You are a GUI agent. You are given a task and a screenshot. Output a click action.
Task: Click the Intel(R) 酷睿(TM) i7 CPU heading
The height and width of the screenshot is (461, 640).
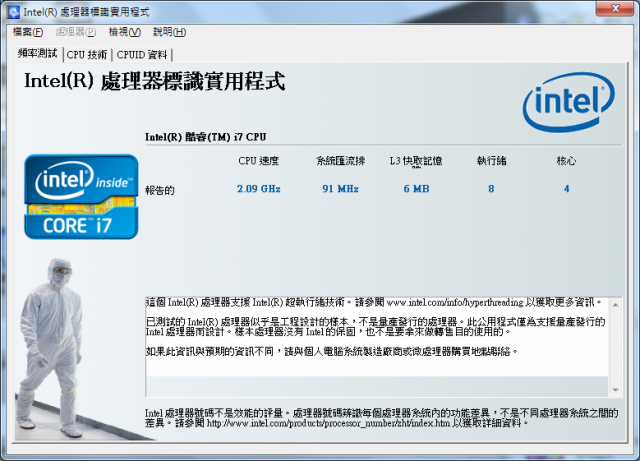click(206, 137)
